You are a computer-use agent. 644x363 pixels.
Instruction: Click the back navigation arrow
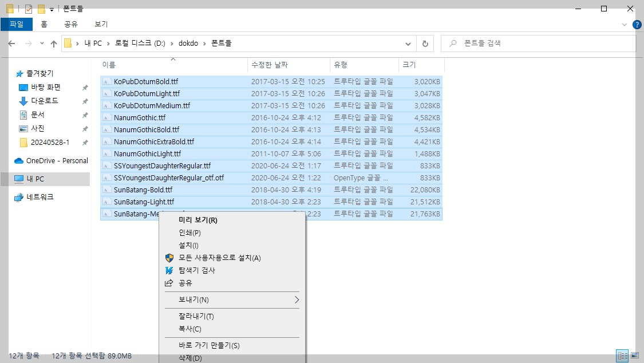tap(11, 43)
